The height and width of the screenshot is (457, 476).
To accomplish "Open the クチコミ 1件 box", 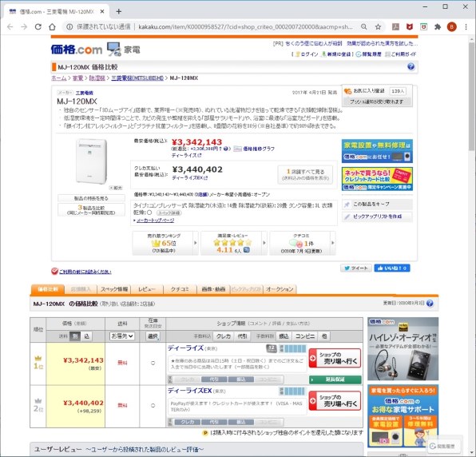I will tap(303, 243).
